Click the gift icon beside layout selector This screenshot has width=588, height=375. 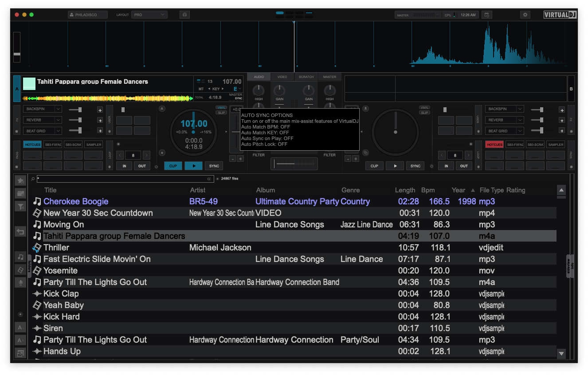click(184, 15)
